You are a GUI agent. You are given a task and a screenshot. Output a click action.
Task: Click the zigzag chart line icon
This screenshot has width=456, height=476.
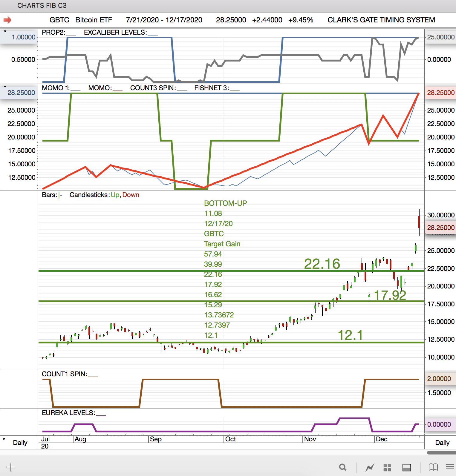[x=370, y=467]
